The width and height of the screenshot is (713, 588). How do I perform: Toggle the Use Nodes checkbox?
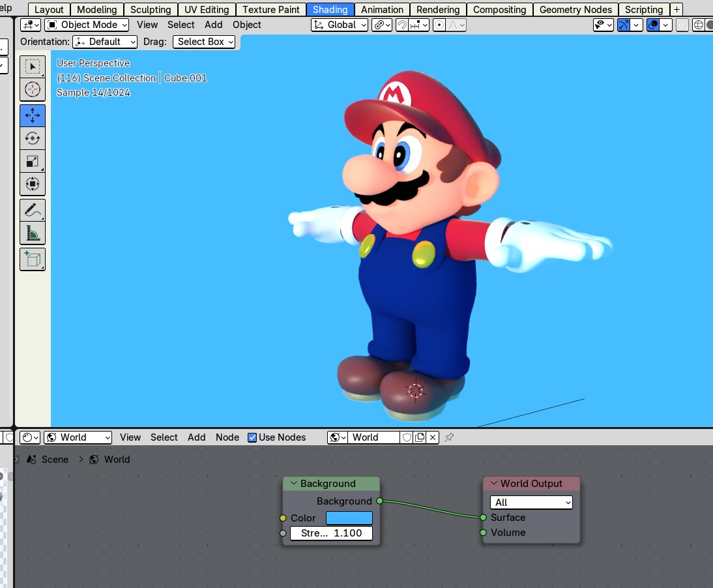point(252,437)
